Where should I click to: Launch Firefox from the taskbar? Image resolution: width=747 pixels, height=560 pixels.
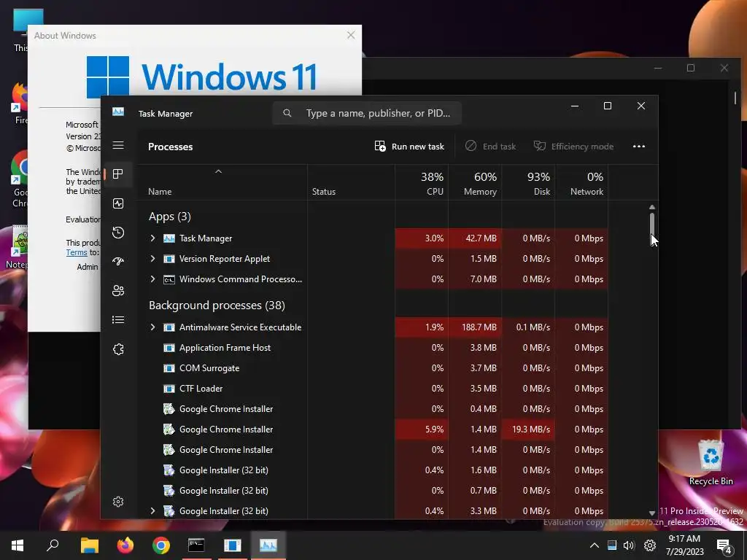pyautogui.click(x=125, y=545)
